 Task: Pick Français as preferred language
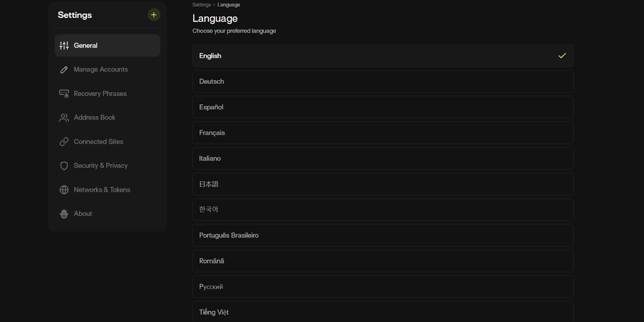click(382, 133)
